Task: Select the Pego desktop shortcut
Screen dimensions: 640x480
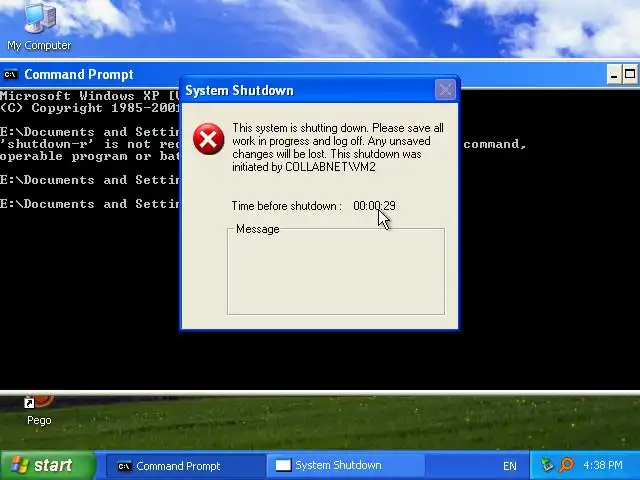Action: [39, 411]
